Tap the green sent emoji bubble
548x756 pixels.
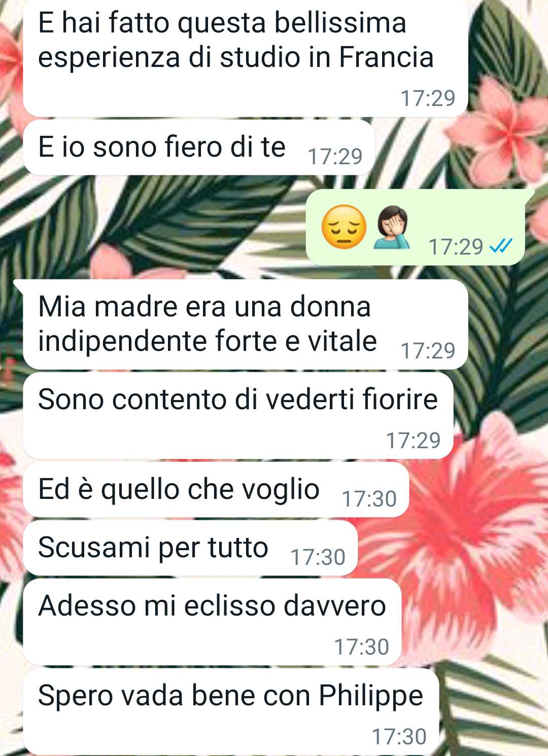[420, 227]
